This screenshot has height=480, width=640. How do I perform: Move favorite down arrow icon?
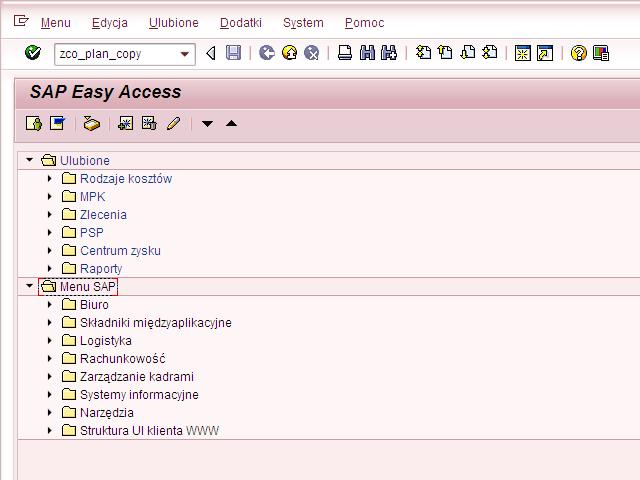coord(207,124)
